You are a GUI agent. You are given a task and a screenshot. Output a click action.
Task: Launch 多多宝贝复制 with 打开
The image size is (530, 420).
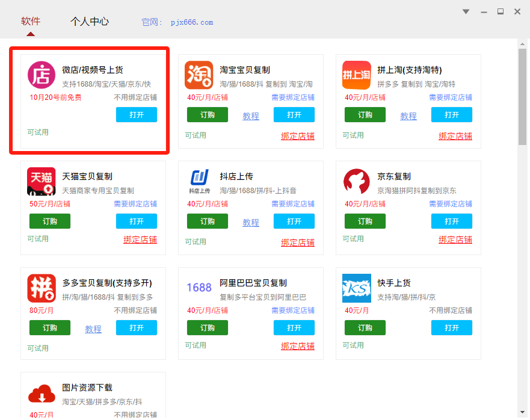click(137, 328)
